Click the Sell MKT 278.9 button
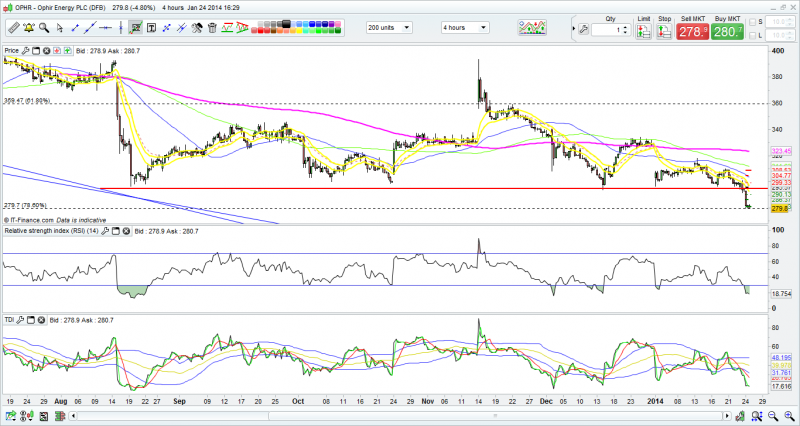800x426 pixels. (x=692, y=32)
